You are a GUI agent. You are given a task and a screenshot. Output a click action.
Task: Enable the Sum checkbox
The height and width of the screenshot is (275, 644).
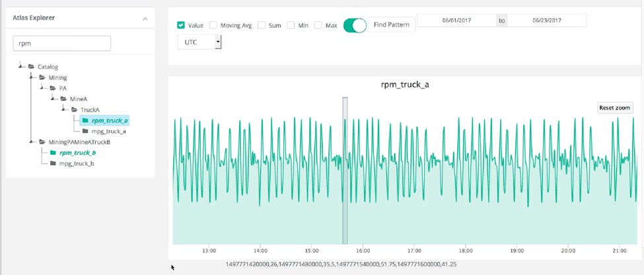(x=261, y=25)
